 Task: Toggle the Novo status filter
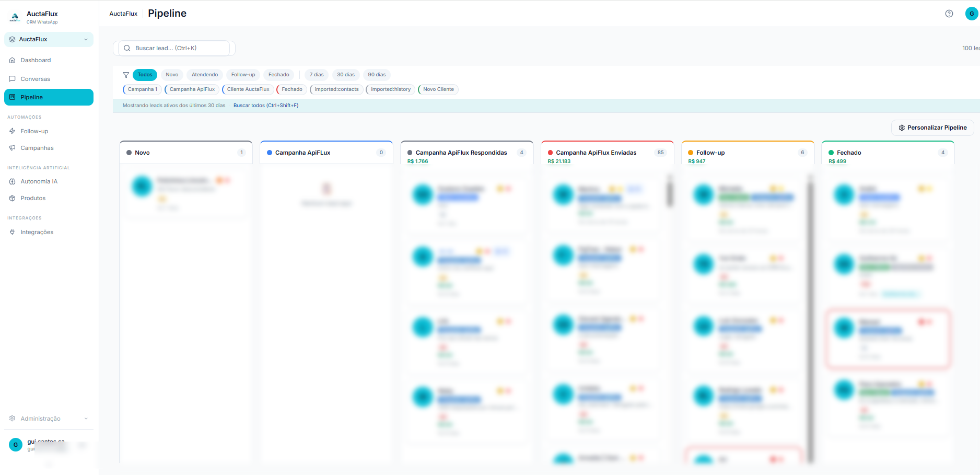[x=172, y=75]
